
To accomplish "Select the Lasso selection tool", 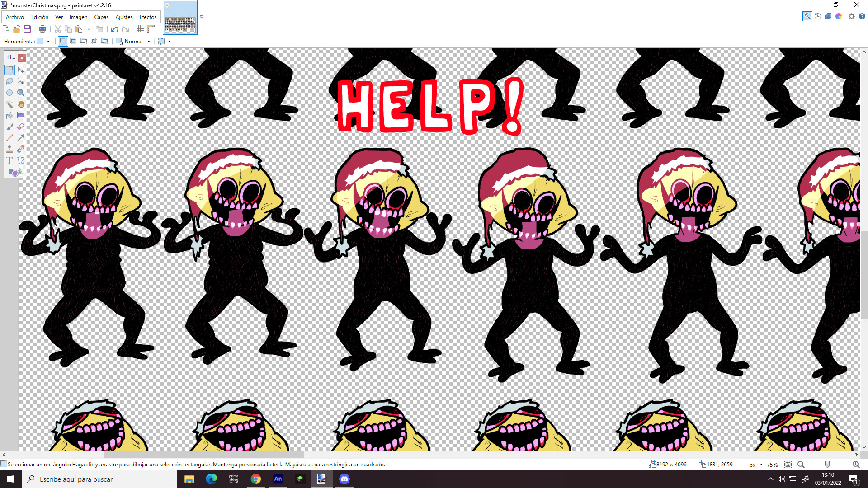I will point(9,81).
